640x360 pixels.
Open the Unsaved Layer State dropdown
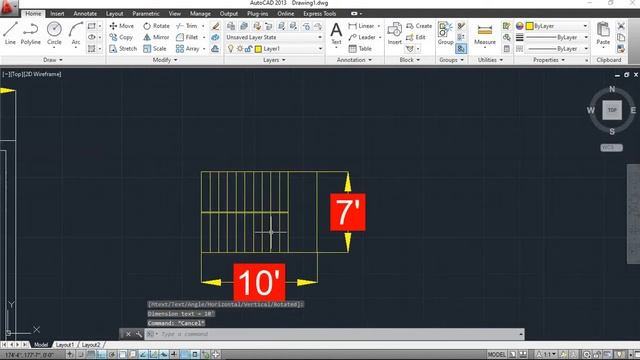coord(274,37)
